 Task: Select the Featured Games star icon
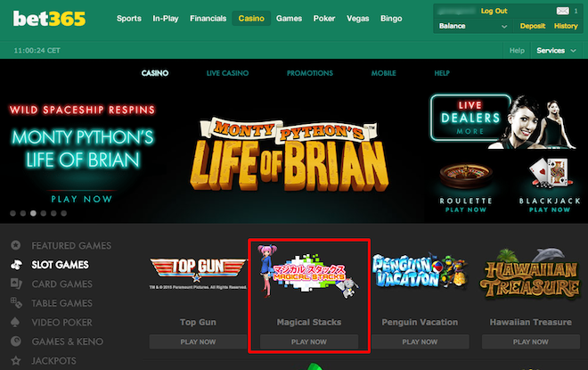click(16, 245)
